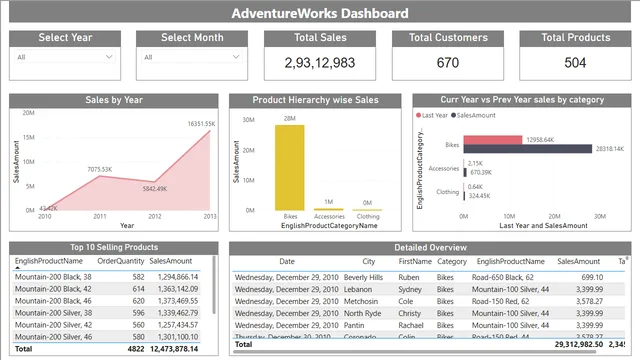Viewport: 640px width, 360px height.
Task: Open the Select Year dropdown
Action: tap(65, 57)
